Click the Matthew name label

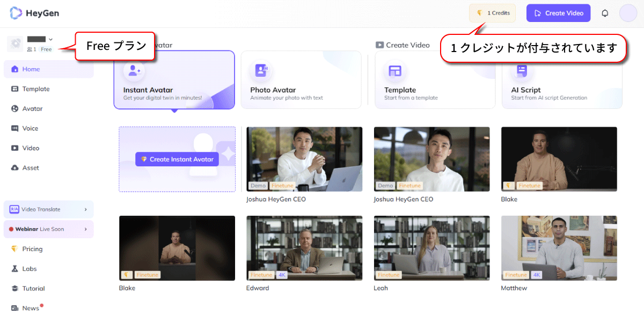pos(514,288)
